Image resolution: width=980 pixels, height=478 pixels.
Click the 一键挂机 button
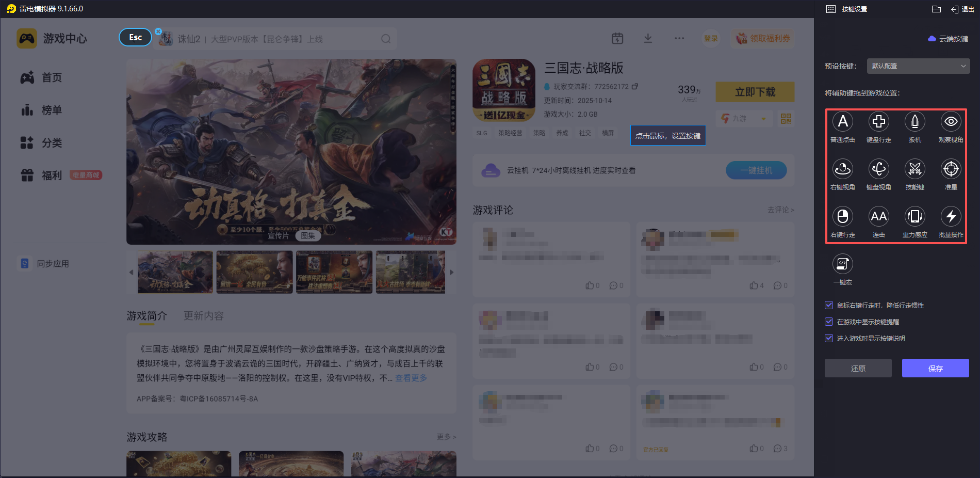756,170
